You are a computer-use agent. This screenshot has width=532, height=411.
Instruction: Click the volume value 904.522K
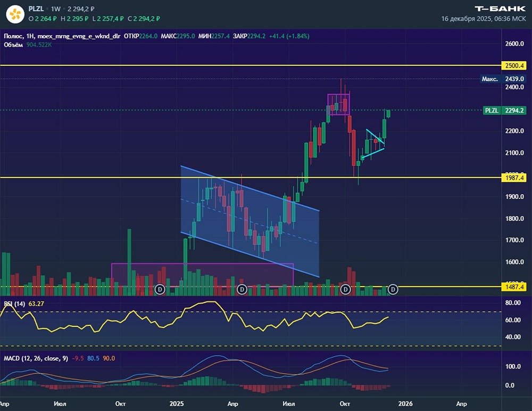[39, 45]
